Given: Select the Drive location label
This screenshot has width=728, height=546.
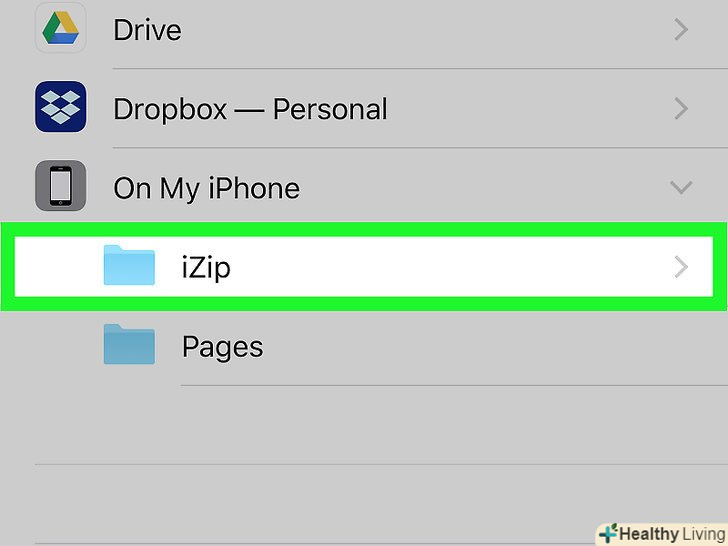Looking at the screenshot, I should [147, 30].
